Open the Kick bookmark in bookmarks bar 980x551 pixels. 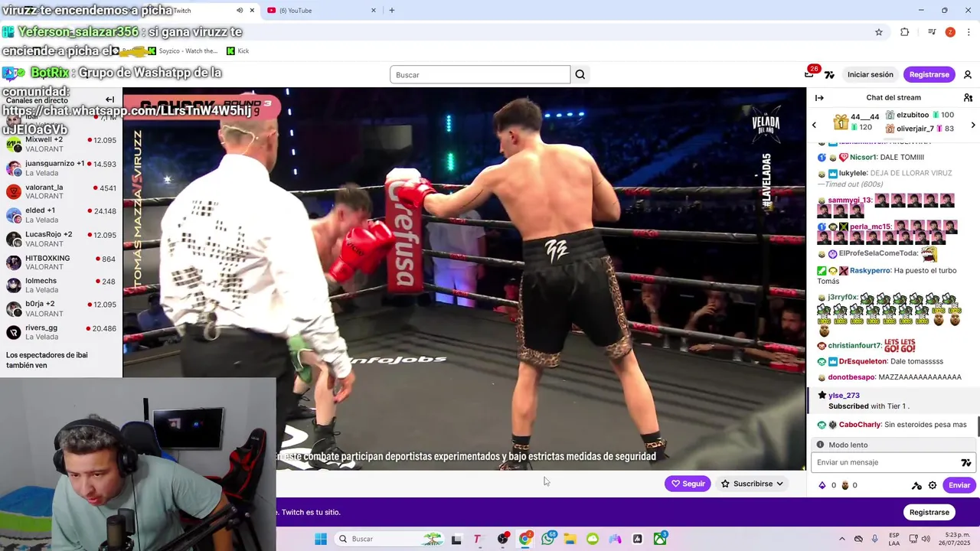point(238,51)
